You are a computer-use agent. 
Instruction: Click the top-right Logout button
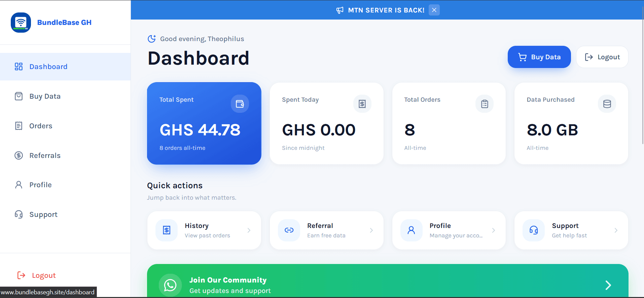point(602,57)
